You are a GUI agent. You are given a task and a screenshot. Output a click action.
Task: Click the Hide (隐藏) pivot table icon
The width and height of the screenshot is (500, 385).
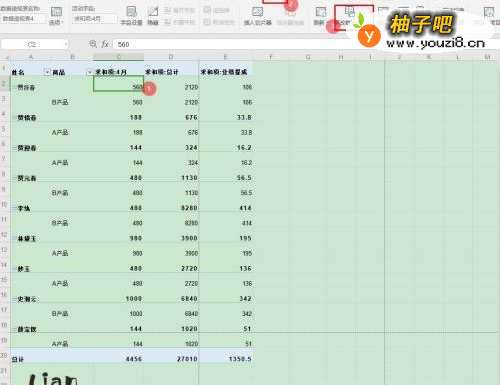click(153, 15)
